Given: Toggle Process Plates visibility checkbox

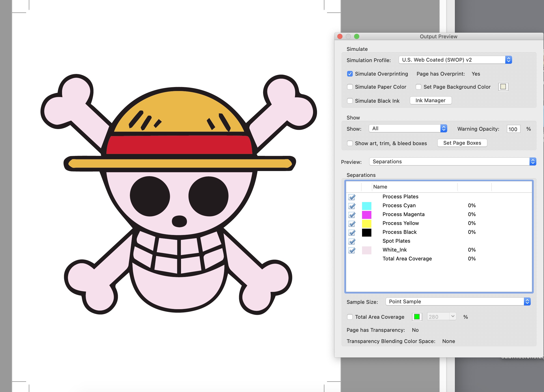Looking at the screenshot, I should point(352,197).
